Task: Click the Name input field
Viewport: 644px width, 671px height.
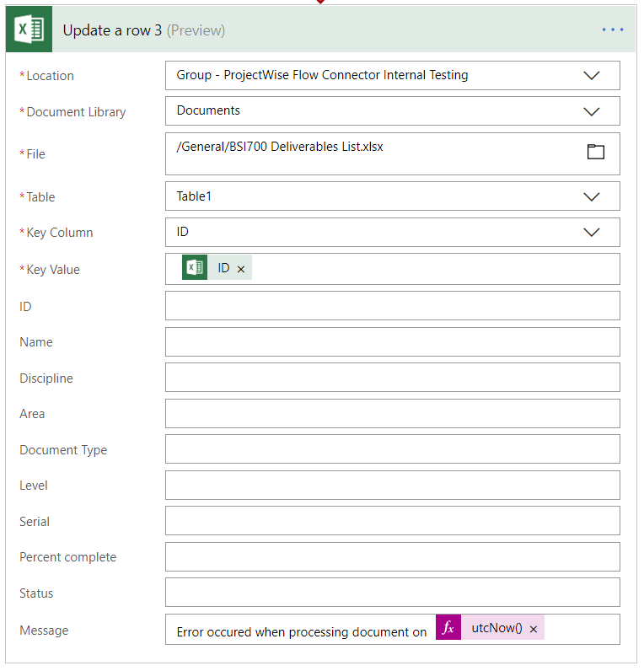Action: pyautogui.click(x=393, y=342)
